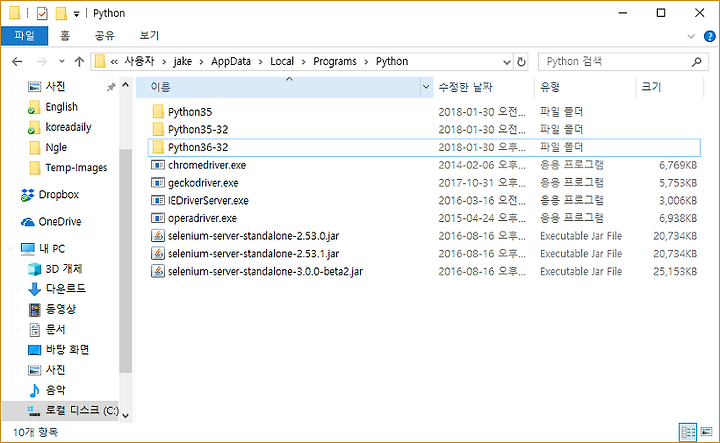
Task: Expand the ribbon with the chevron
Action: click(x=691, y=36)
